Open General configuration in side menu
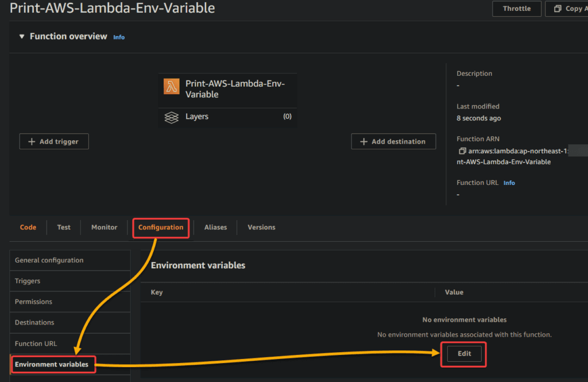 pyautogui.click(x=70, y=260)
